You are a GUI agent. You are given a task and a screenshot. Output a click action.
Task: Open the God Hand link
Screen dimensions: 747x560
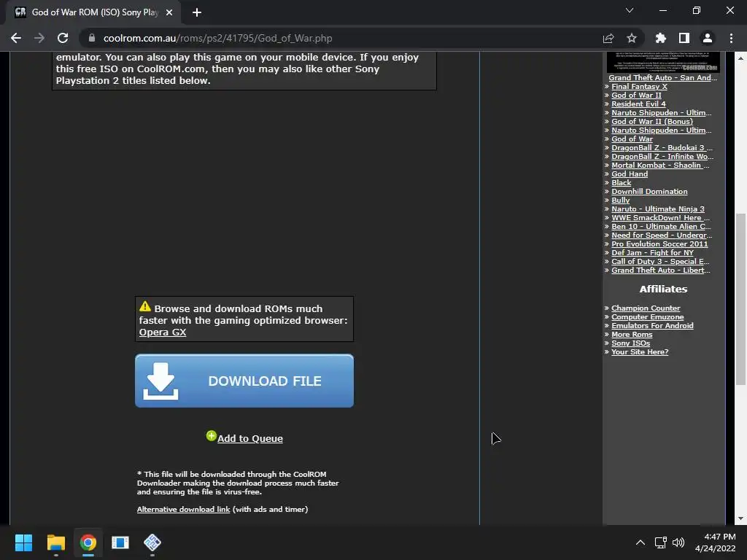[630, 174]
